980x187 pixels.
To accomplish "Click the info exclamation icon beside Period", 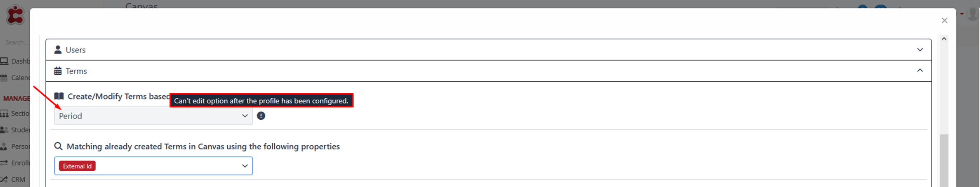I will tap(261, 116).
